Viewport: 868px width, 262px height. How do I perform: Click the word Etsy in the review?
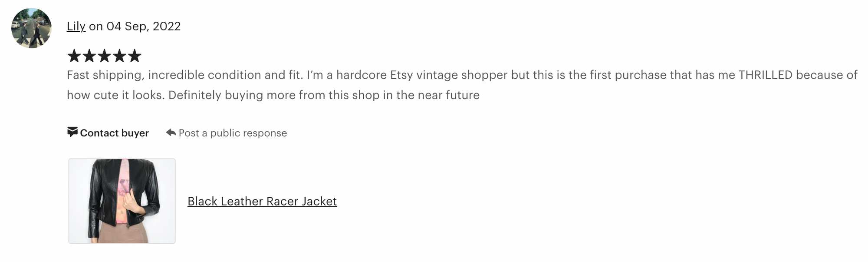click(401, 75)
